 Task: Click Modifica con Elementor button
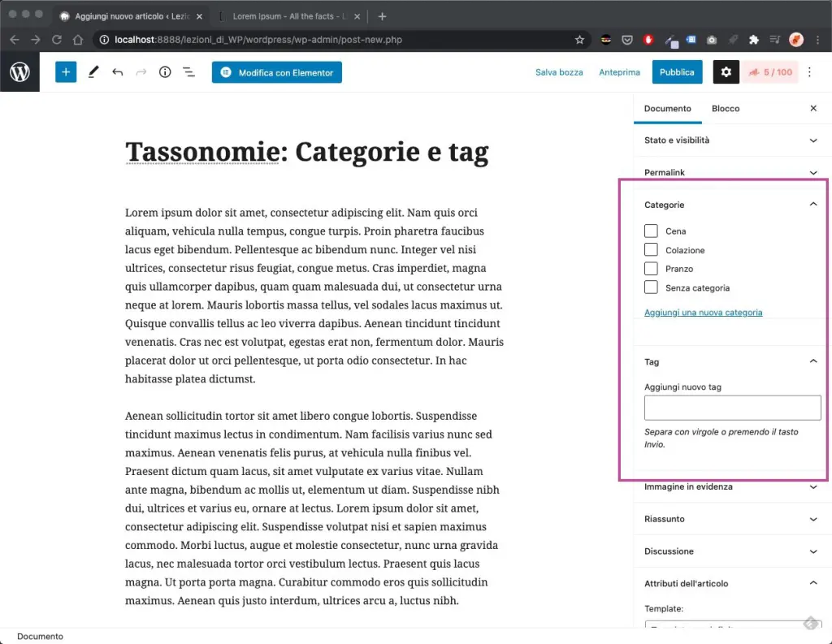pyautogui.click(x=277, y=72)
